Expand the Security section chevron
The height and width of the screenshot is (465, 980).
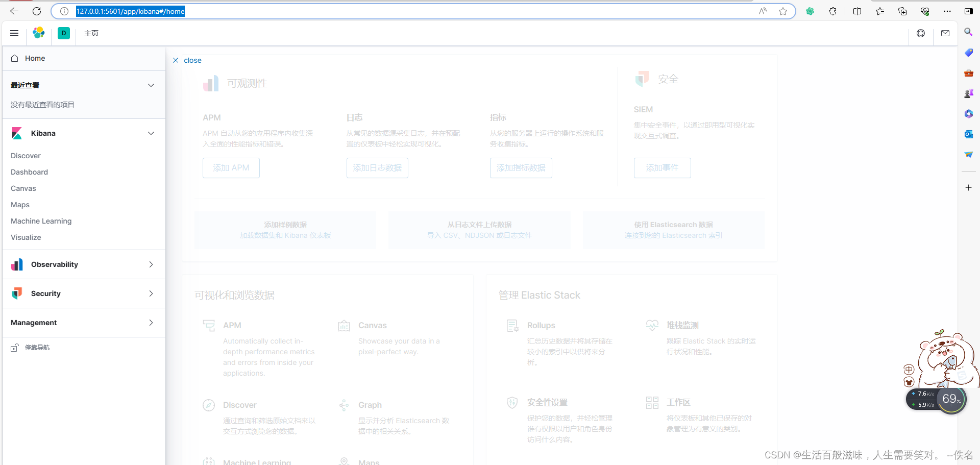(151, 293)
